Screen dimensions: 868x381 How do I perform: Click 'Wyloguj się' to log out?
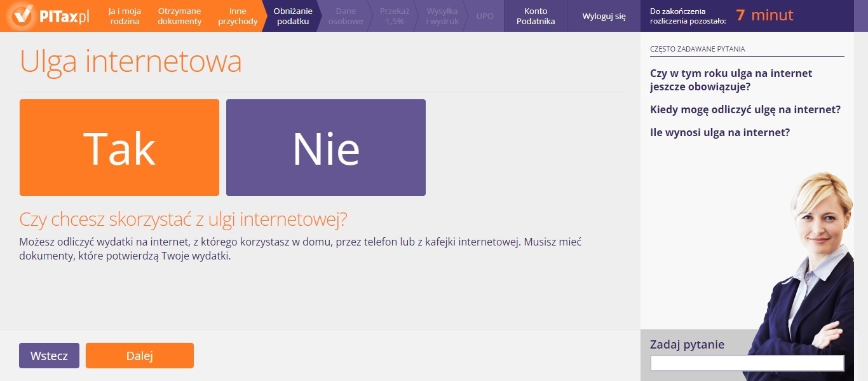pos(604,16)
